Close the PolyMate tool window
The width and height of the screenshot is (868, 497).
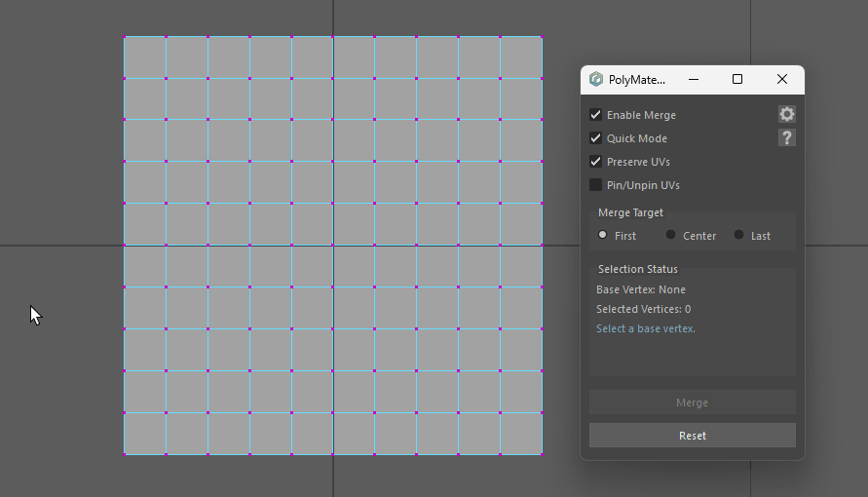coord(781,80)
